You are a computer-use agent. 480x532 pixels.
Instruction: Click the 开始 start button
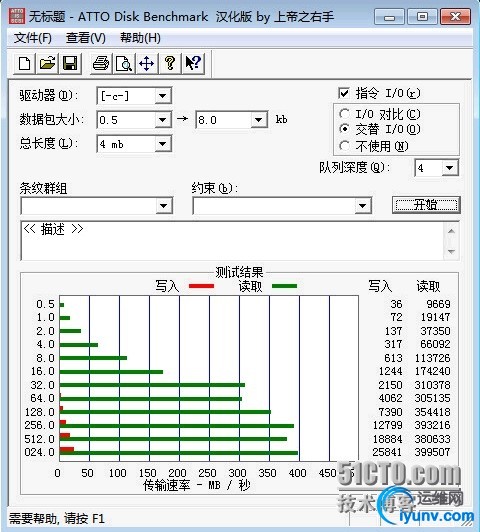point(426,205)
